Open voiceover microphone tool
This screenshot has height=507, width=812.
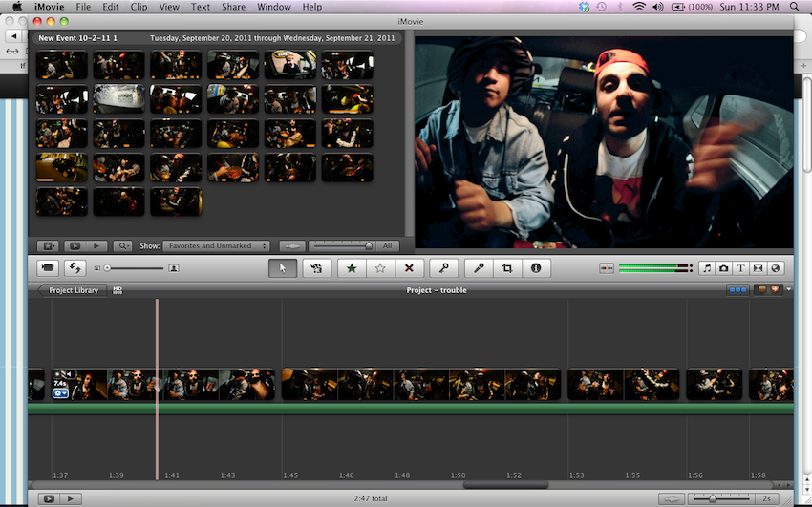[480, 268]
